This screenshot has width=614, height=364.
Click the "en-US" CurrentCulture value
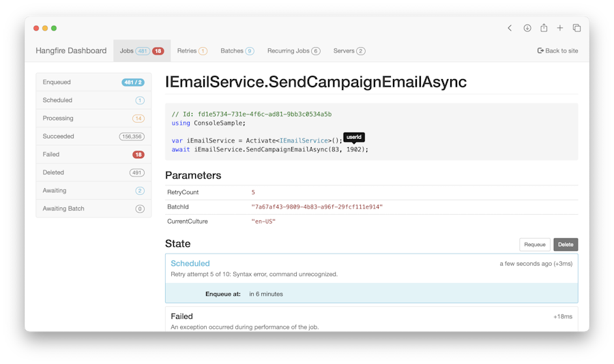tap(263, 221)
